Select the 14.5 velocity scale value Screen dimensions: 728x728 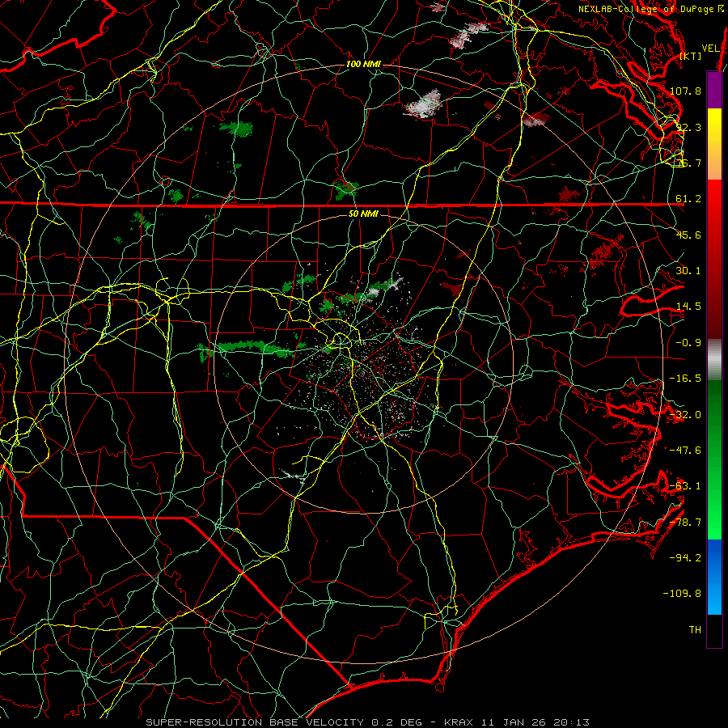688,307
